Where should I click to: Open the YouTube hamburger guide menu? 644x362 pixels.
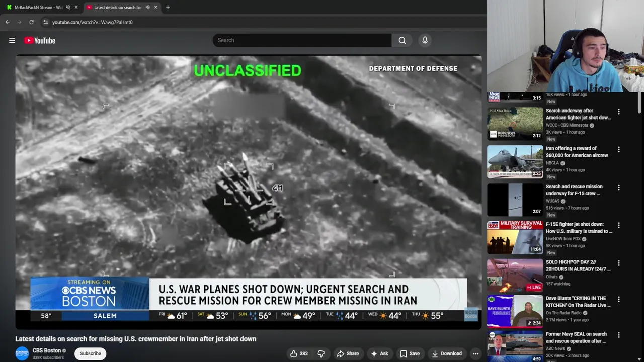click(x=12, y=41)
